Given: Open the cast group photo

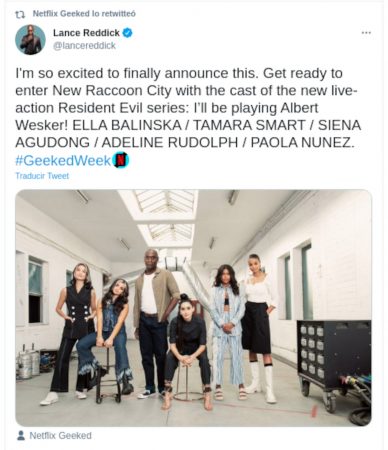Looking at the screenshot, I should pos(193,308).
